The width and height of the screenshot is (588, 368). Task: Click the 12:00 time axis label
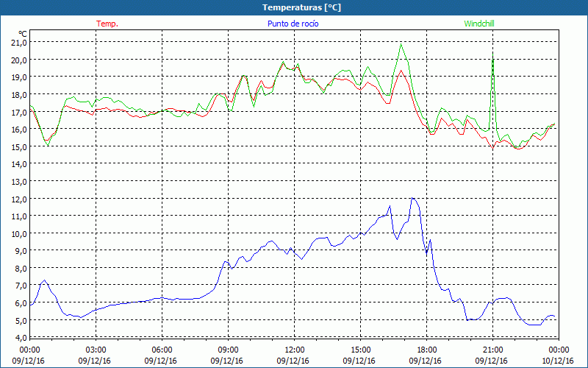(294, 350)
